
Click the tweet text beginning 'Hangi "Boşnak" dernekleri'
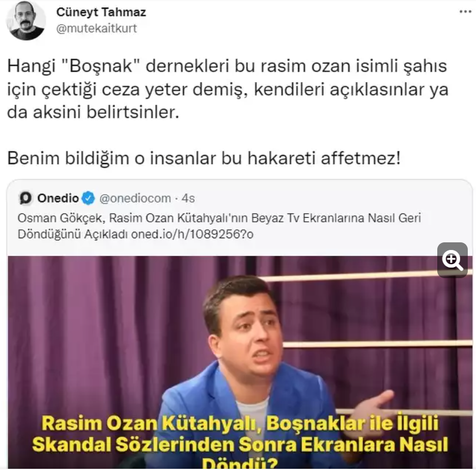pyautogui.click(x=227, y=89)
